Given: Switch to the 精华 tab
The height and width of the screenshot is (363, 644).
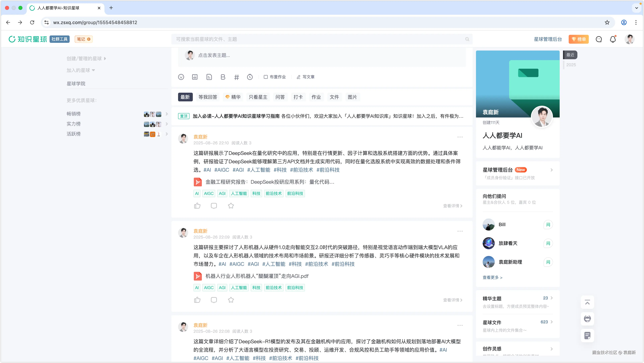Looking at the screenshot, I should click(x=233, y=97).
